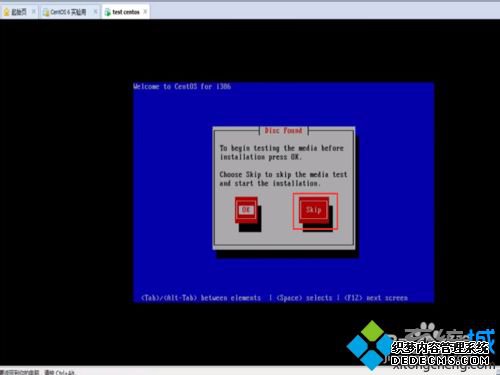Click the Tab/Alt-Tab key hints line
500x375 pixels.
pos(274,298)
